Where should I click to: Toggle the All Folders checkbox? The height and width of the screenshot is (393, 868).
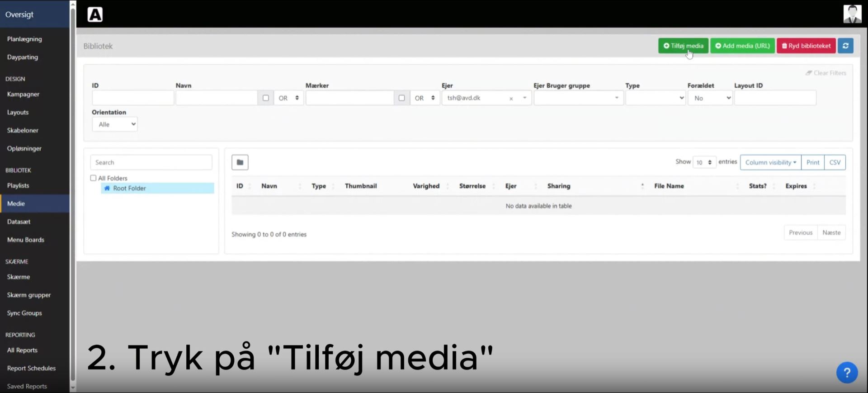pyautogui.click(x=94, y=178)
